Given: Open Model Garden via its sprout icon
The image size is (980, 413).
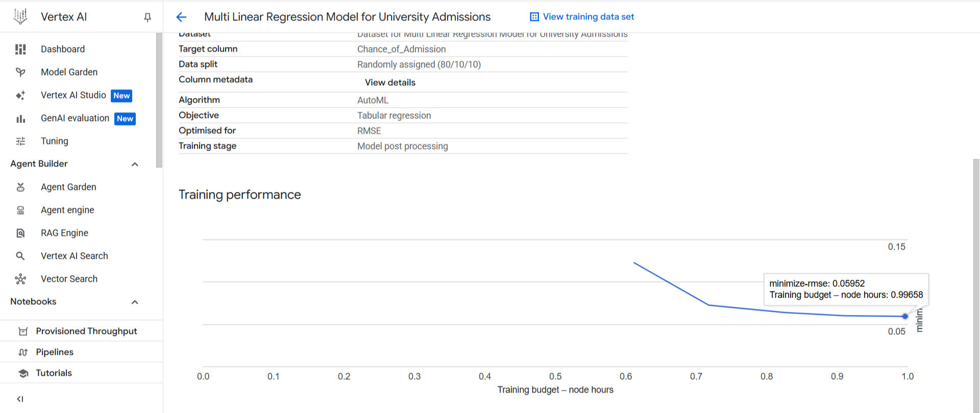Looking at the screenshot, I should tap(20, 72).
